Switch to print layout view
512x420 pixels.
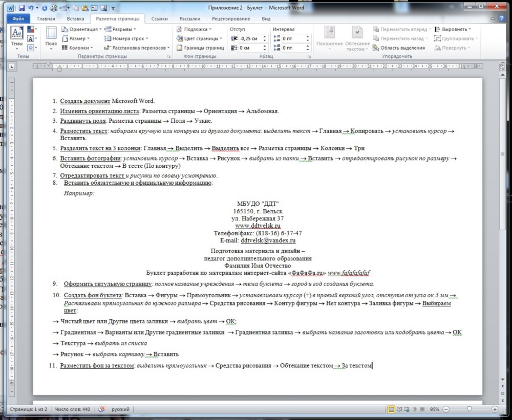(392, 409)
